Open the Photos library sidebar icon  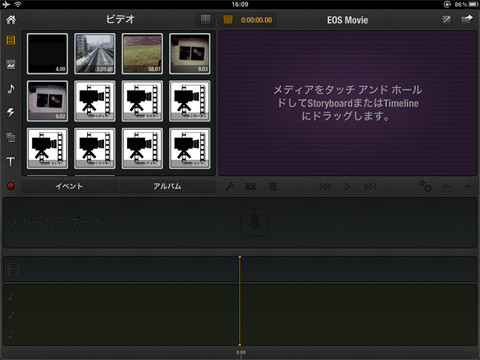coord(11,64)
